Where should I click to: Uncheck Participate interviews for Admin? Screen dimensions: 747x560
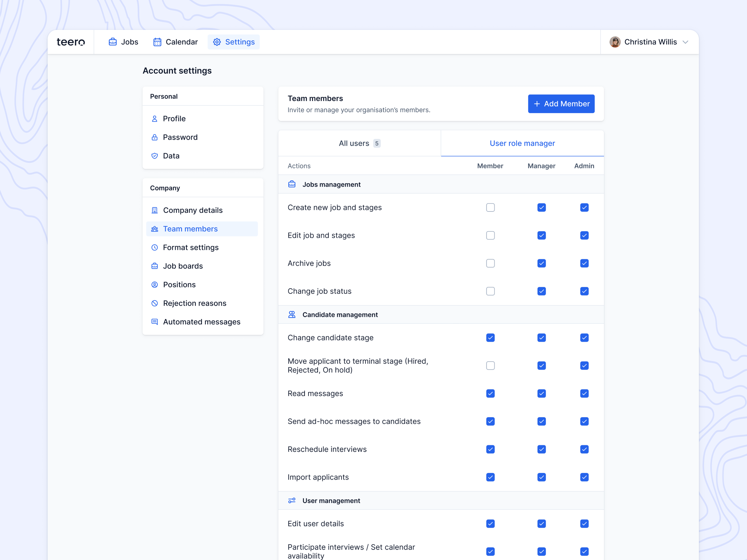pyautogui.click(x=584, y=552)
